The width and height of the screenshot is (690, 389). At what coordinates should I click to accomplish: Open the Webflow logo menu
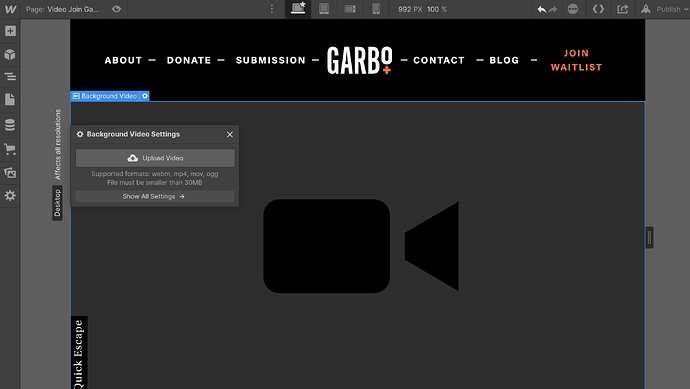coord(10,9)
